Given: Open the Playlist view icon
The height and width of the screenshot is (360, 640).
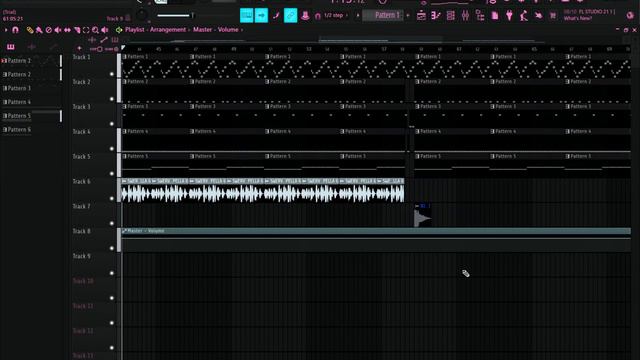Looking at the screenshot, I should pos(421,16).
